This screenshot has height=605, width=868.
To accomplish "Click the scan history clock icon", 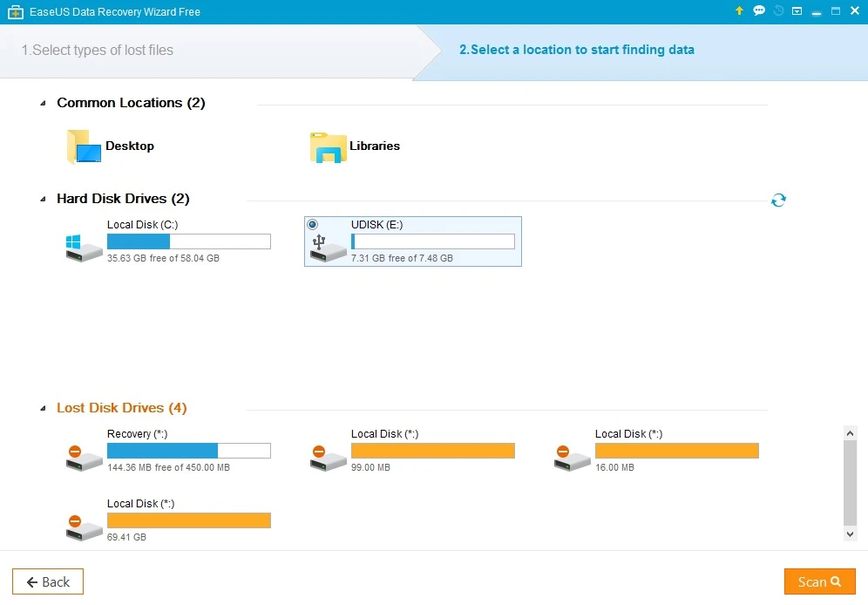I will coord(778,11).
